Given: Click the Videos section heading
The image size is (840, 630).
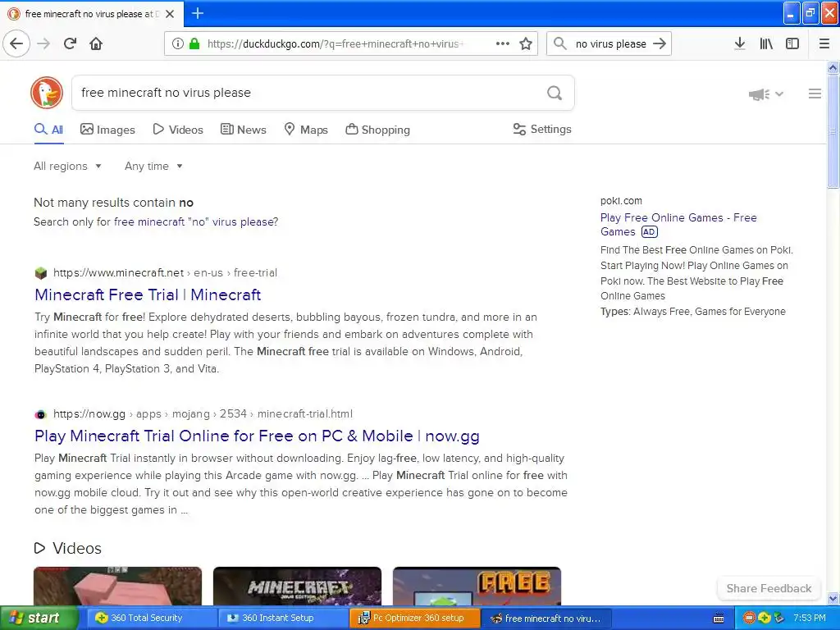Looking at the screenshot, I should coord(68,548).
